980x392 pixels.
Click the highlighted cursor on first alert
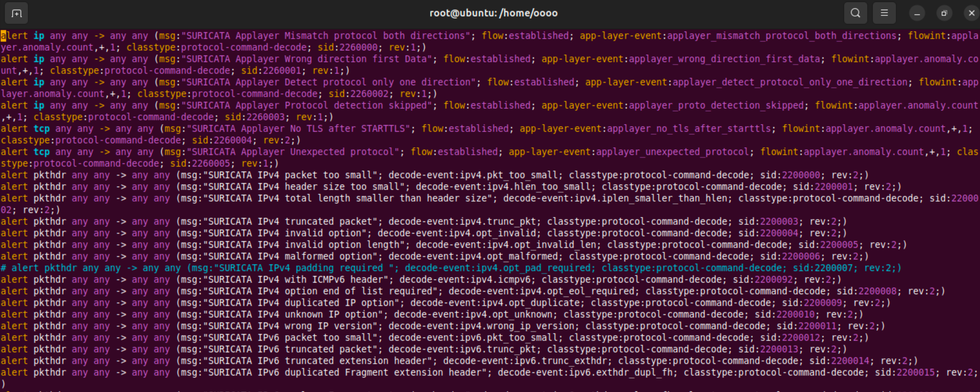3,36
